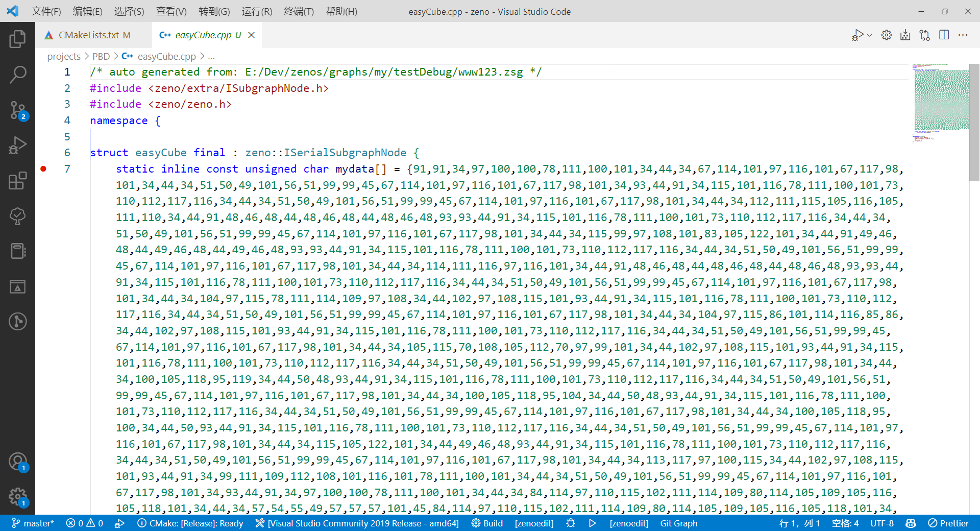Open the 编辑(E) menu

tap(88, 11)
